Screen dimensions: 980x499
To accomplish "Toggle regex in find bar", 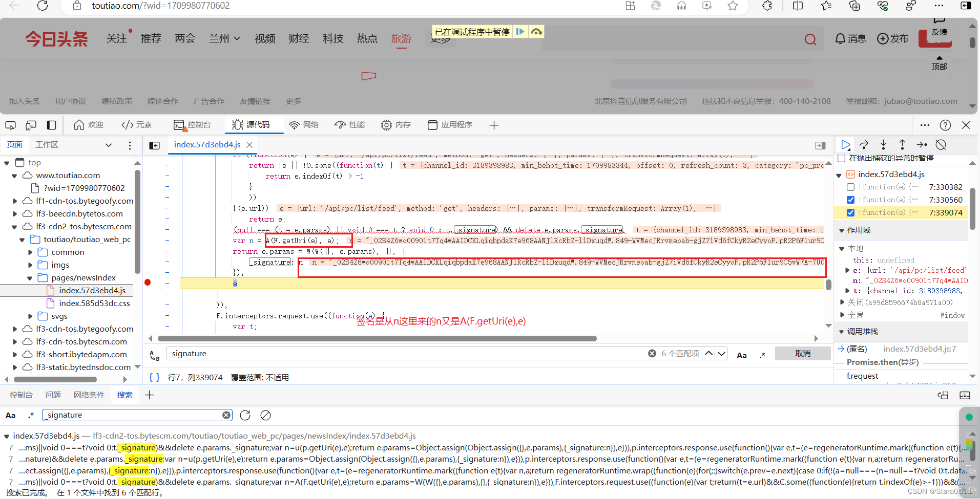I will coord(762,355).
